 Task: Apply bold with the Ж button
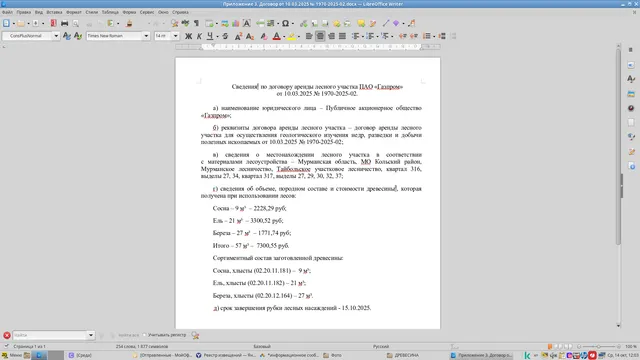click(x=188, y=36)
